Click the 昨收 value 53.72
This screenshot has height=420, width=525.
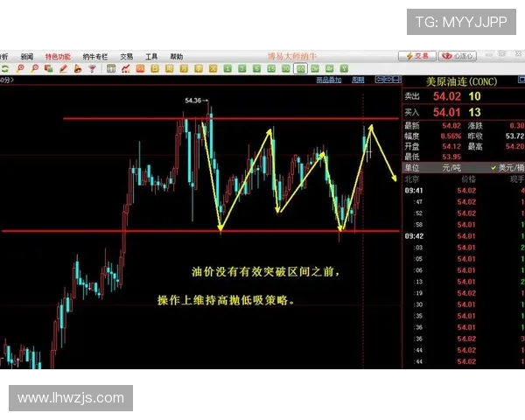[x=514, y=136]
